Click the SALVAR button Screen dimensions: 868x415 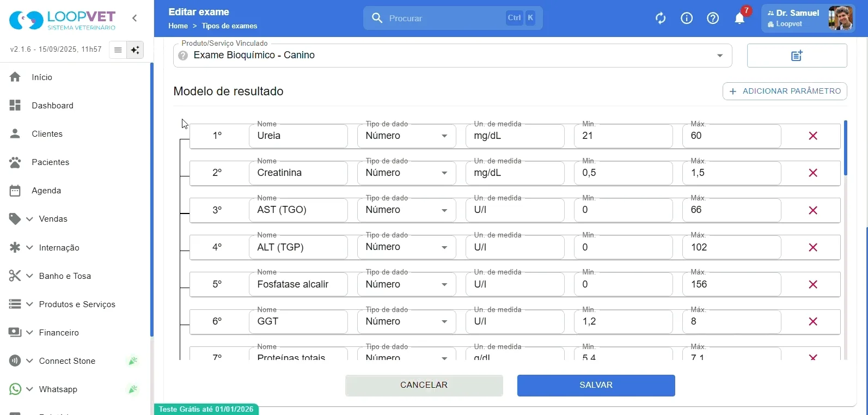(596, 386)
